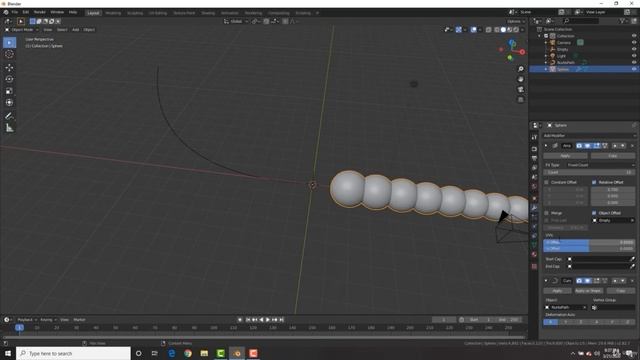Open the Global transform orientation dropdown
This screenshot has width=640, height=360.
point(236,21)
